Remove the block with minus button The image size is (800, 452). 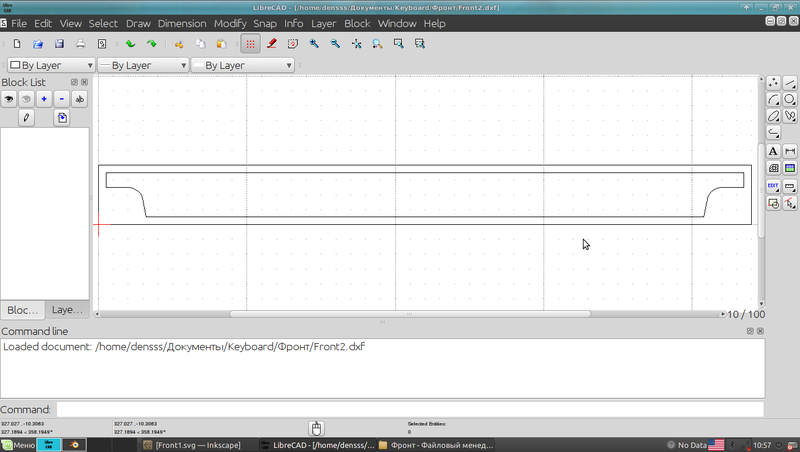(x=62, y=99)
